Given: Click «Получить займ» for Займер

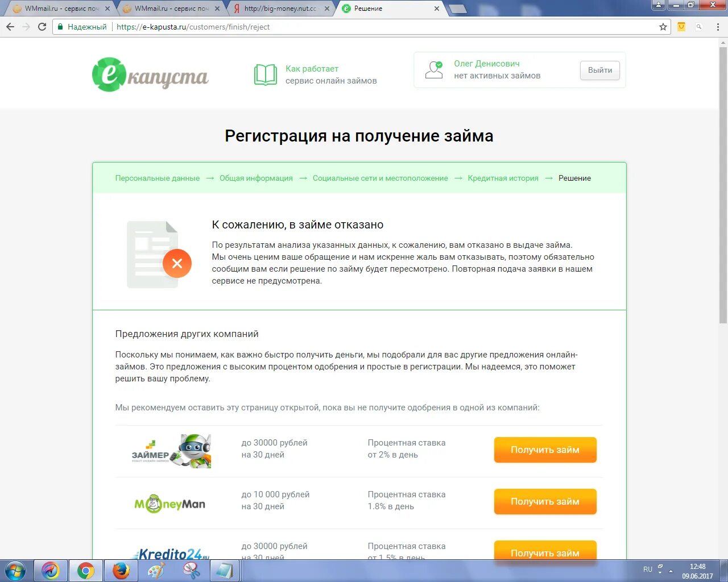Looking at the screenshot, I should click(544, 450).
